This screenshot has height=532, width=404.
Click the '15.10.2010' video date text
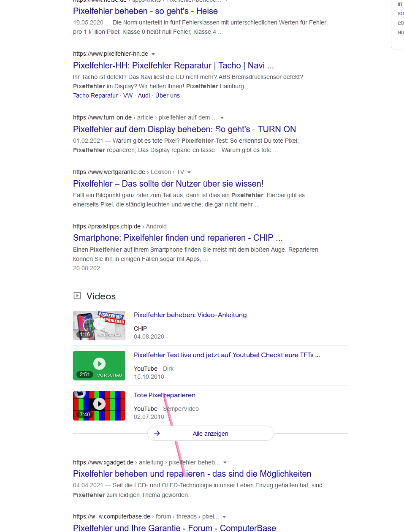coord(149,377)
